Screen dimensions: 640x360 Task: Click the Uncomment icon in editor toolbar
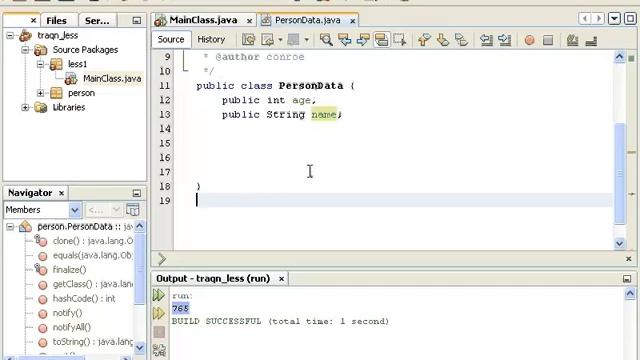tap(591, 40)
